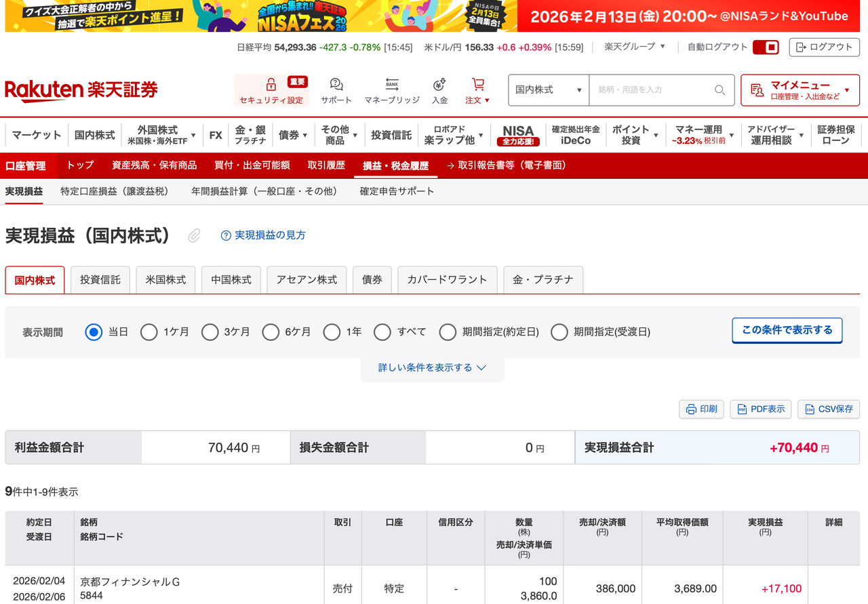This screenshot has width=868, height=604.
Task: Toggle the auto-logout switch
Action: click(x=766, y=47)
